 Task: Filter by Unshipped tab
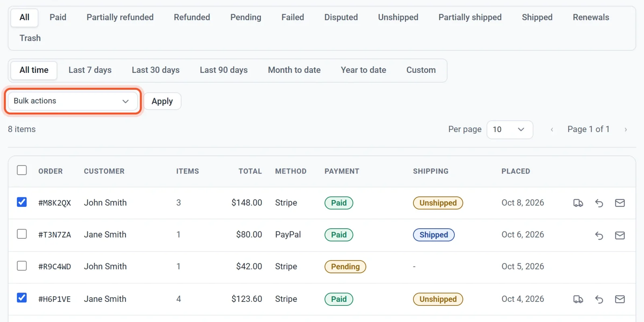[398, 17]
